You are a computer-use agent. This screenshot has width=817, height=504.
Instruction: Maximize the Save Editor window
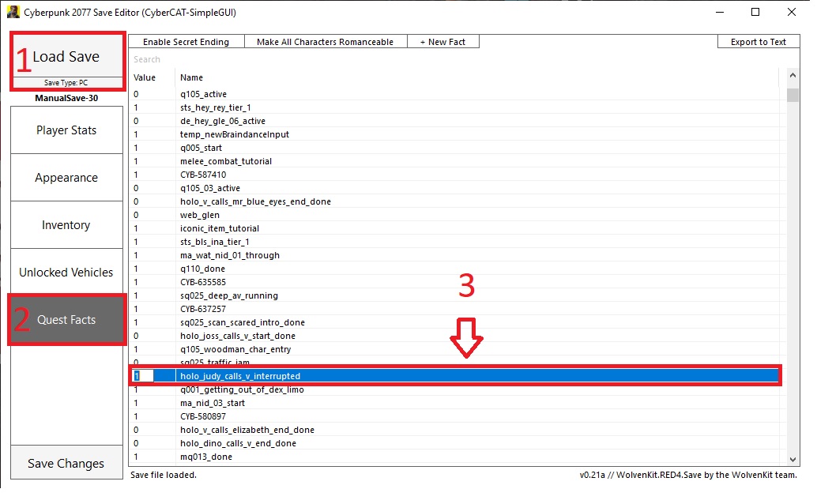point(755,12)
